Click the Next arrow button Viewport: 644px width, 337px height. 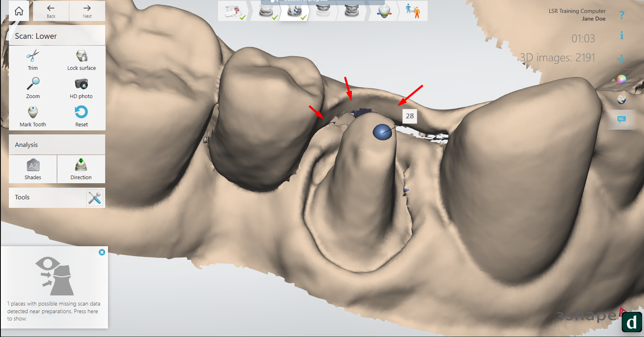[x=87, y=11]
